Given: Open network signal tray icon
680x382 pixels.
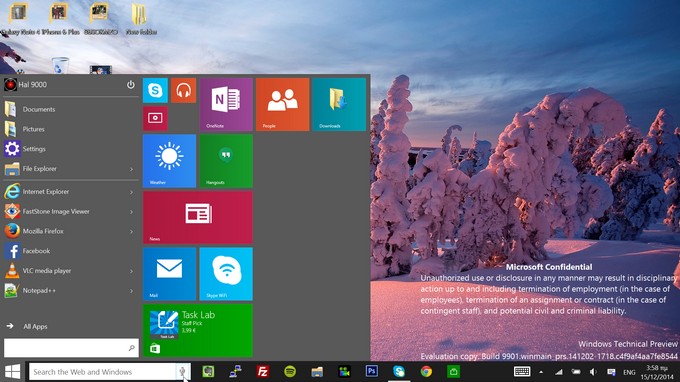Looking at the screenshot, I should click(559, 372).
